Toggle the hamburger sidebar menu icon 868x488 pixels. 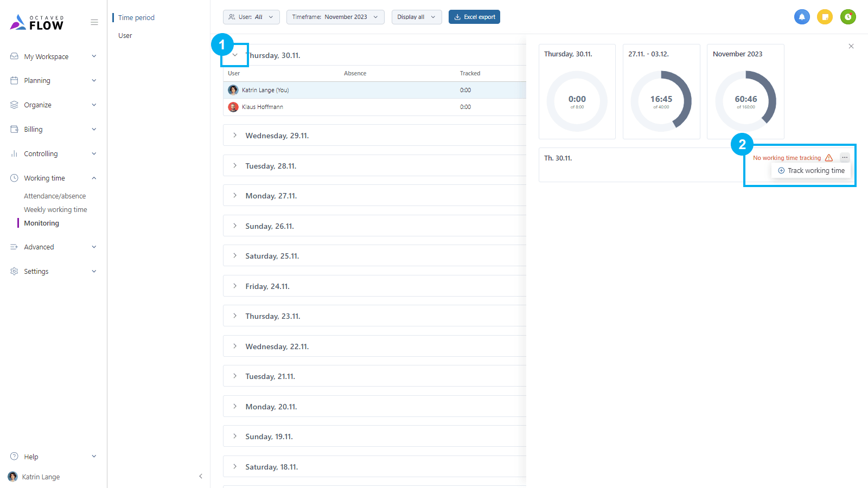tap(94, 23)
